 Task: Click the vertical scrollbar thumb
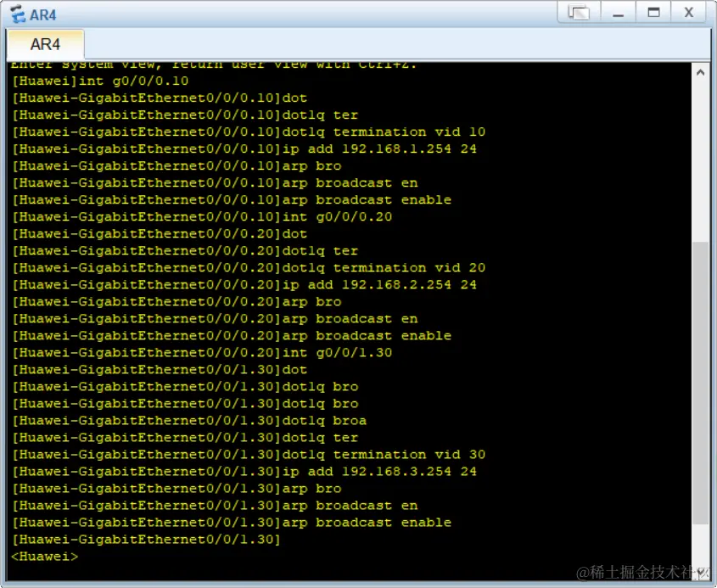700,384
